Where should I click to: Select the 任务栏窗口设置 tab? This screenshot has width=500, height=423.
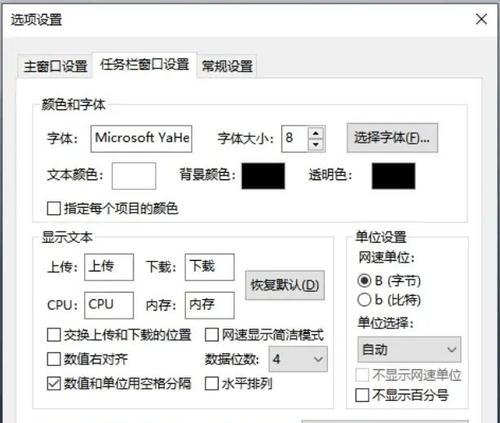click(145, 64)
